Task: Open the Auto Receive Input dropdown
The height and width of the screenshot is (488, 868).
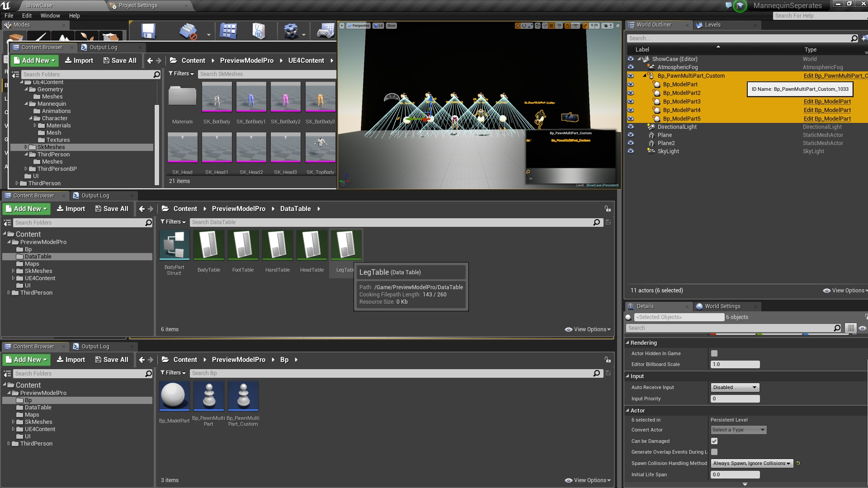Action: 734,387
